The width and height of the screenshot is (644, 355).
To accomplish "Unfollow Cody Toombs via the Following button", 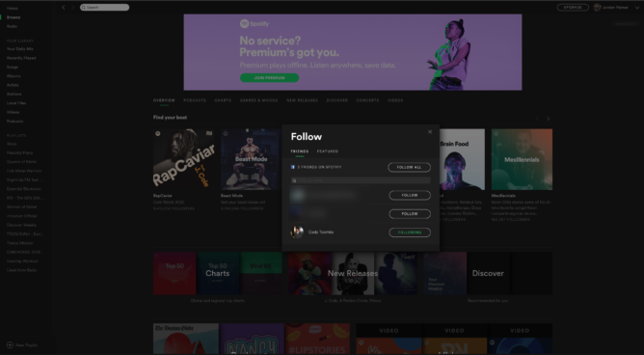I will tap(410, 232).
